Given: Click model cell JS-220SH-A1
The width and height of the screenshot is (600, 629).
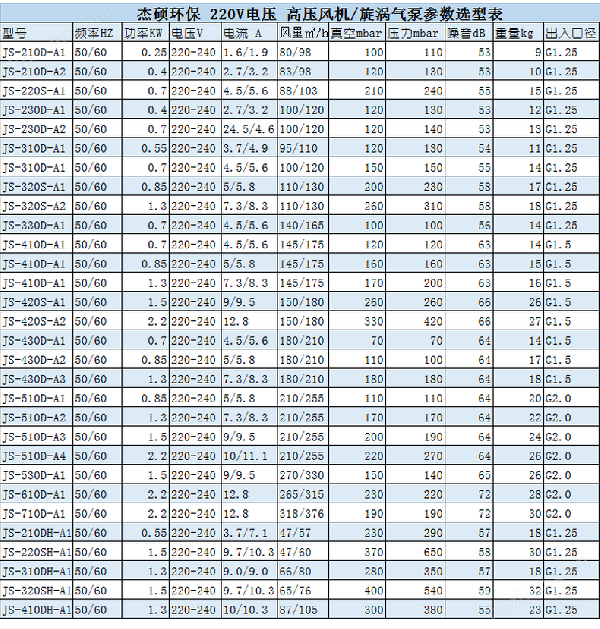Looking at the screenshot, I should point(36,553).
